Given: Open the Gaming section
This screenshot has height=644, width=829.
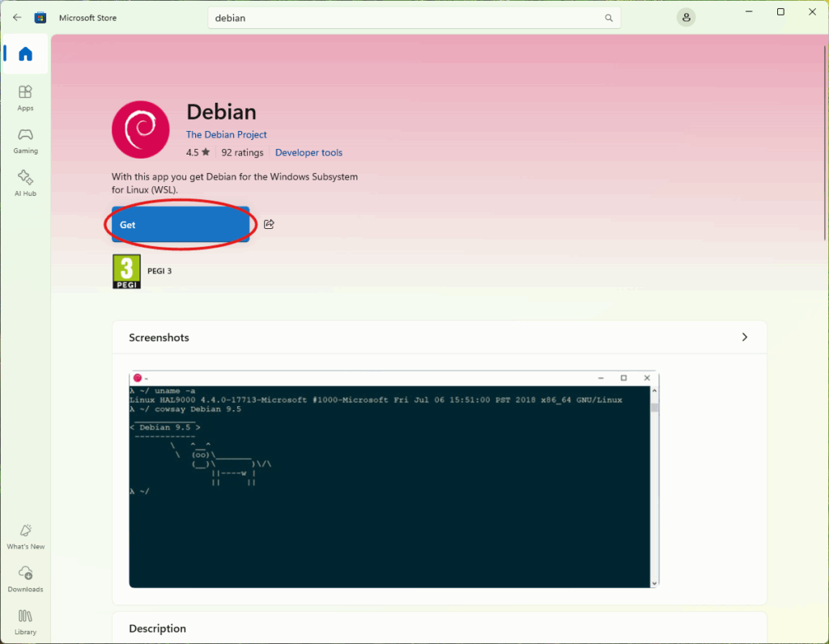Looking at the screenshot, I should point(25,141).
